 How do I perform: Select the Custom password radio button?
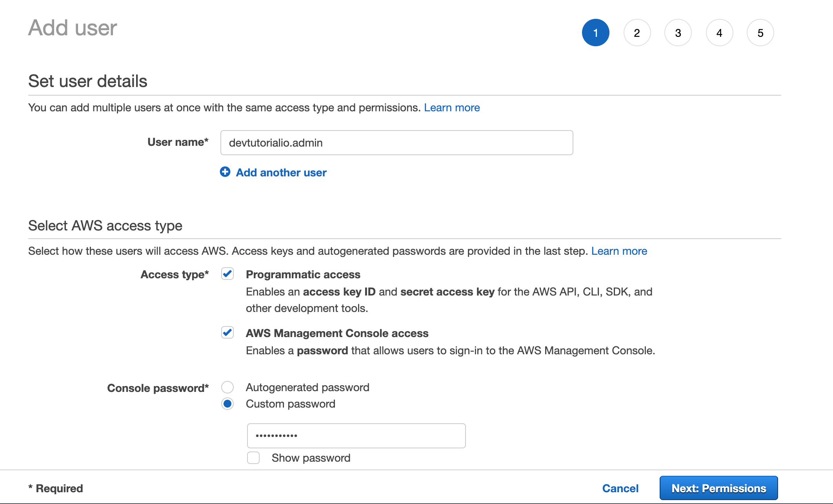point(227,404)
